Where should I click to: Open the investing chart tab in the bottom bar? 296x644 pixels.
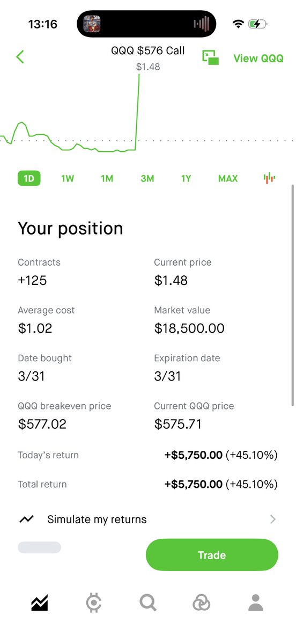(40, 603)
